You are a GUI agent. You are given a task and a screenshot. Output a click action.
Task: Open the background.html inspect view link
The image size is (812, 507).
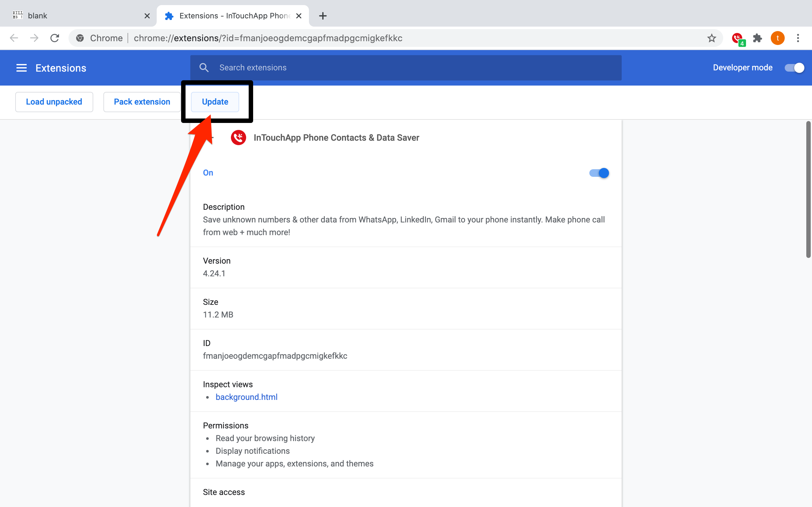[x=246, y=397]
